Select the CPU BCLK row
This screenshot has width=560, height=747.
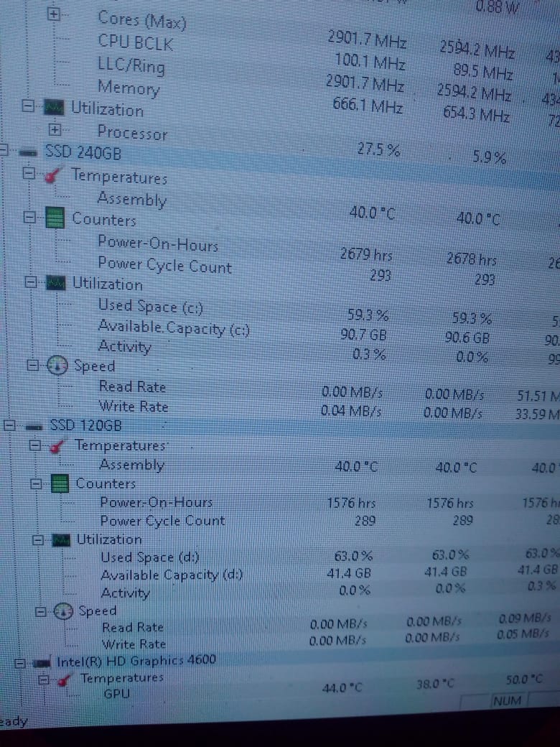(x=136, y=42)
